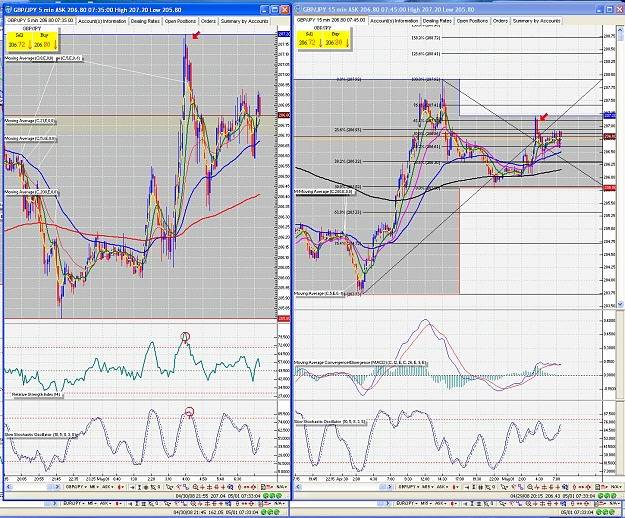Open the M15 timeframe dropdown in 15 min chart
The width and height of the screenshot is (625, 518).
pyautogui.click(x=428, y=487)
